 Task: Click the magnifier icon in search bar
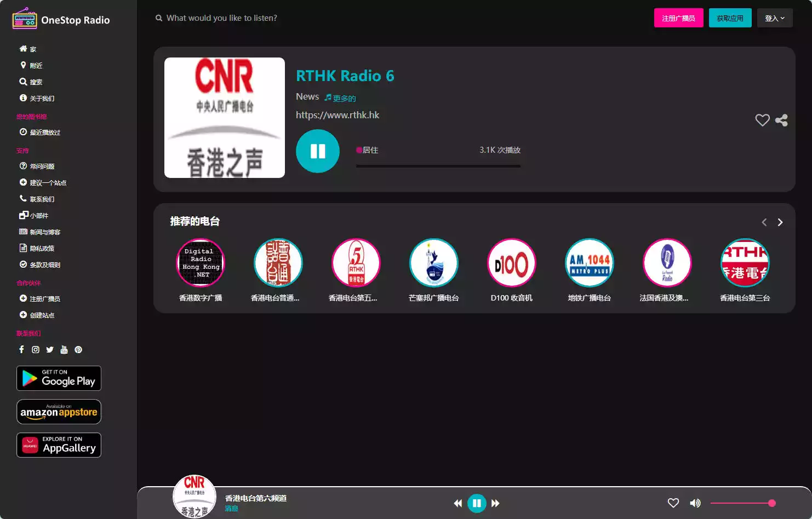tap(159, 18)
